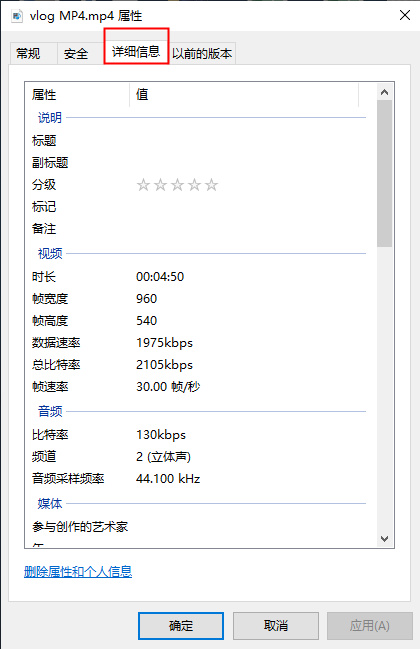420x649 pixels.
Task: Set rating to third star
Action: tap(178, 185)
